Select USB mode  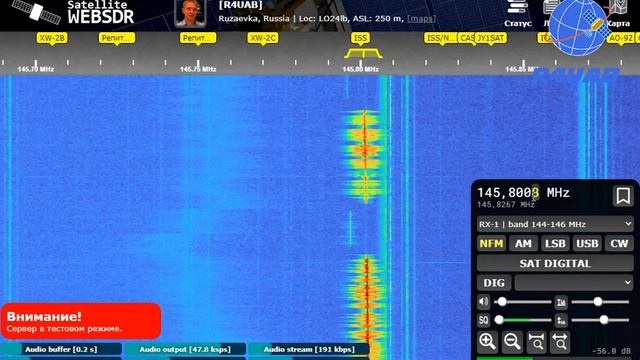coord(587,244)
